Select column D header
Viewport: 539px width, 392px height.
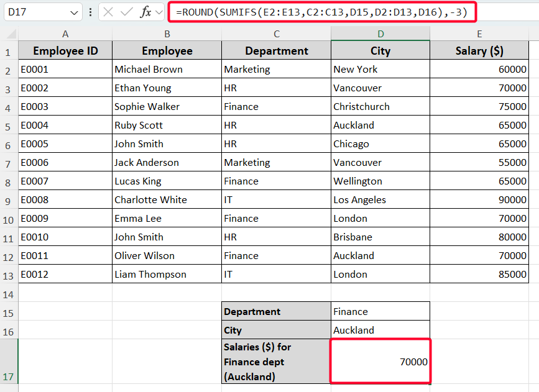[x=380, y=34]
